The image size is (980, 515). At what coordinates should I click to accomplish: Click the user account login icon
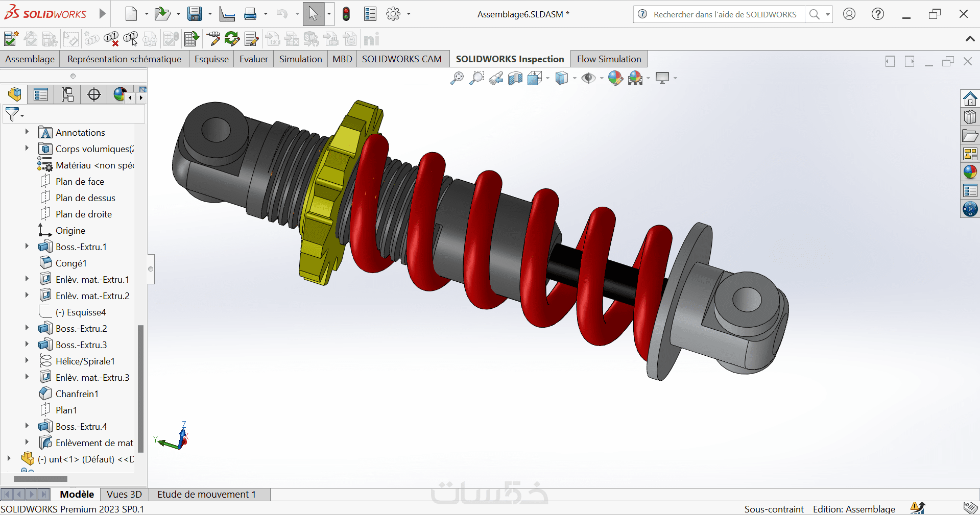click(x=849, y=14)
